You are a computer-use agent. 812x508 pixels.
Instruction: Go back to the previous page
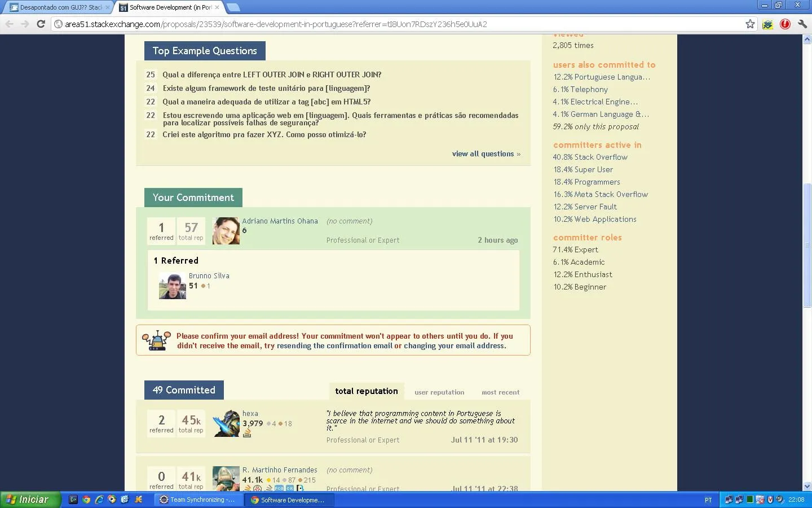click(x=10, y=24)
